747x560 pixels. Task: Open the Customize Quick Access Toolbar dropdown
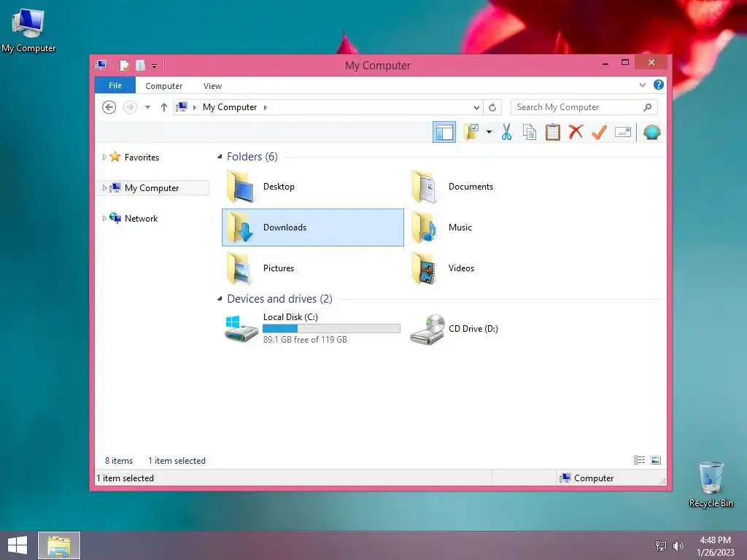coord(155,66)
